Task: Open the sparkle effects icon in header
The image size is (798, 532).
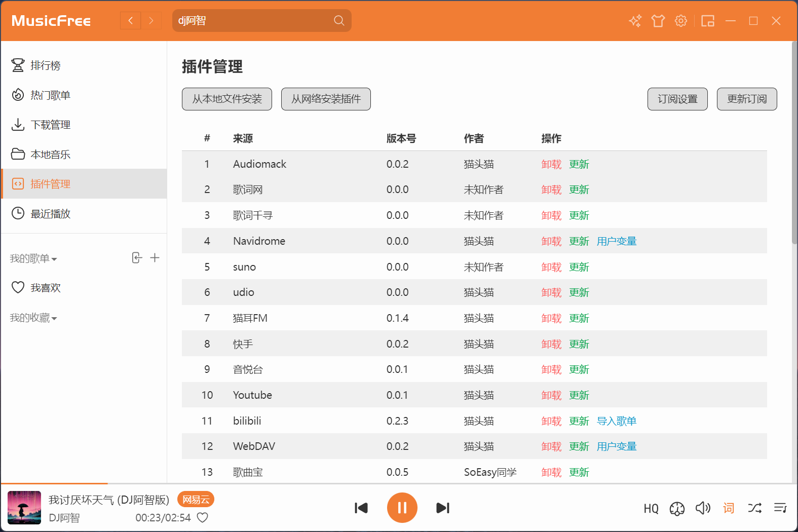Action: tap(635, 21)
